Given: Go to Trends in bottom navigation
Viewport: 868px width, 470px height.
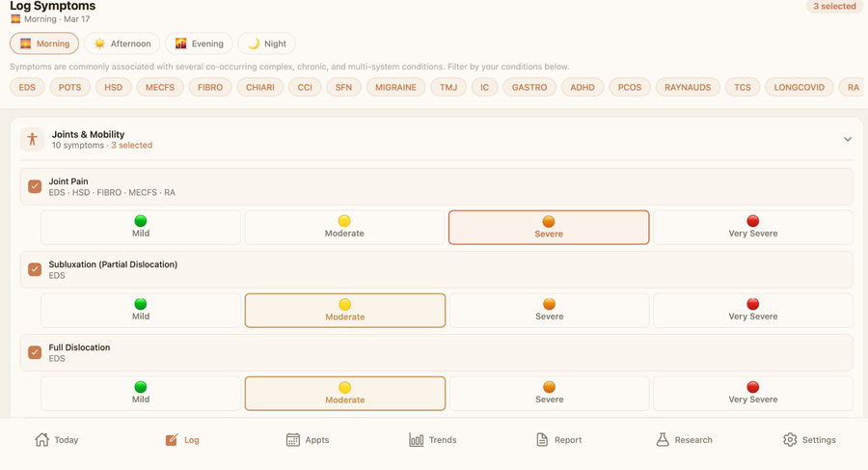Looking at the screenshot, I should [x=433, y=439].
